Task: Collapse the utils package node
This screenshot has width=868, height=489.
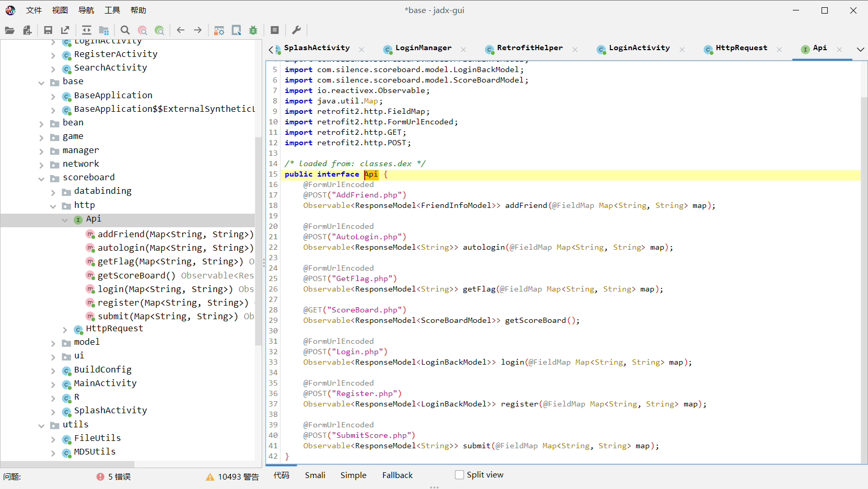Action: [41, 426]
